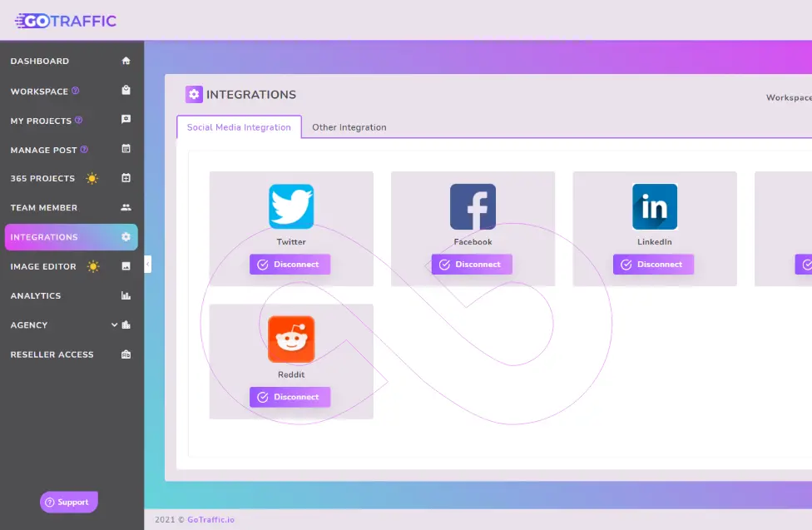Click Manage Post calendar icon
The image size is (812, 530).
pyautogui.click(x=126, y=149)
